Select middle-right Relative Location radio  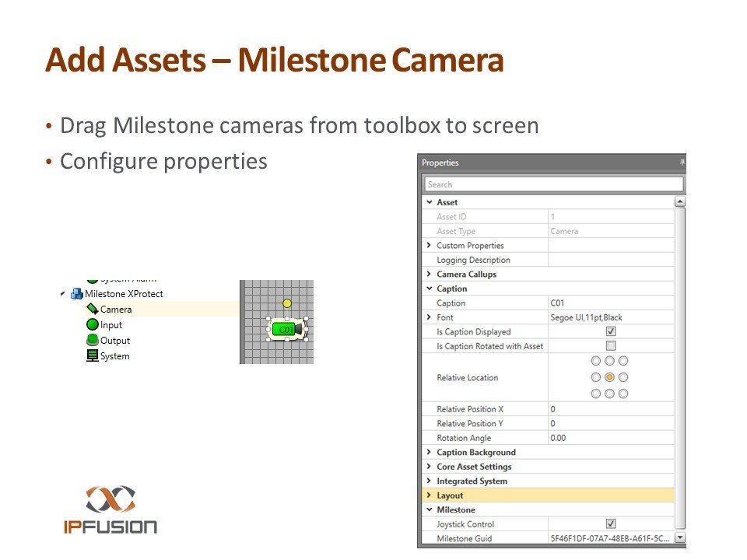click(623, 377)
